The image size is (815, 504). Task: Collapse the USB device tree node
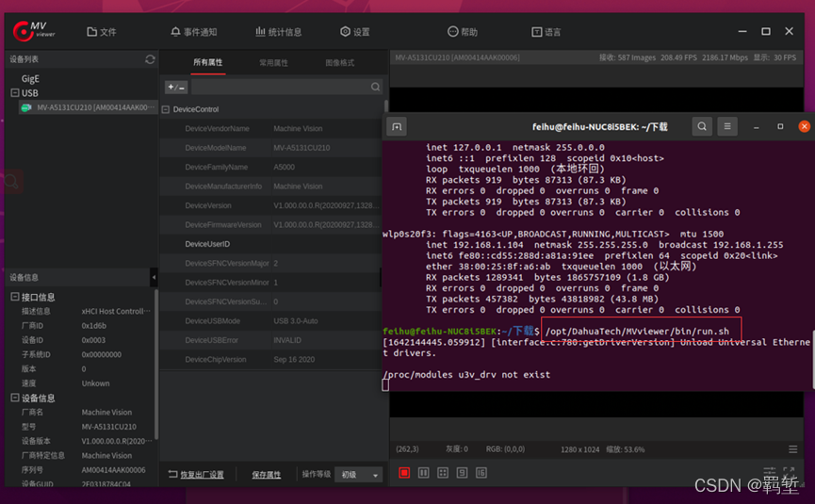click(15, 92)
